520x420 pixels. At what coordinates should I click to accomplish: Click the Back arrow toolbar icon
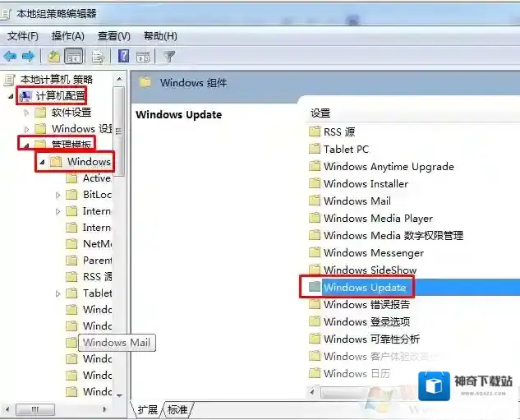[x=10, y=57]
